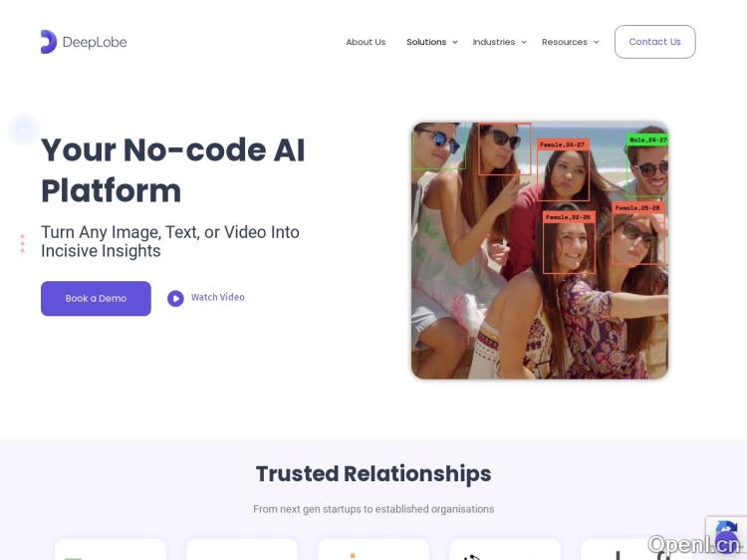Expand the Solutions dropdown chevron

point(455,43)
